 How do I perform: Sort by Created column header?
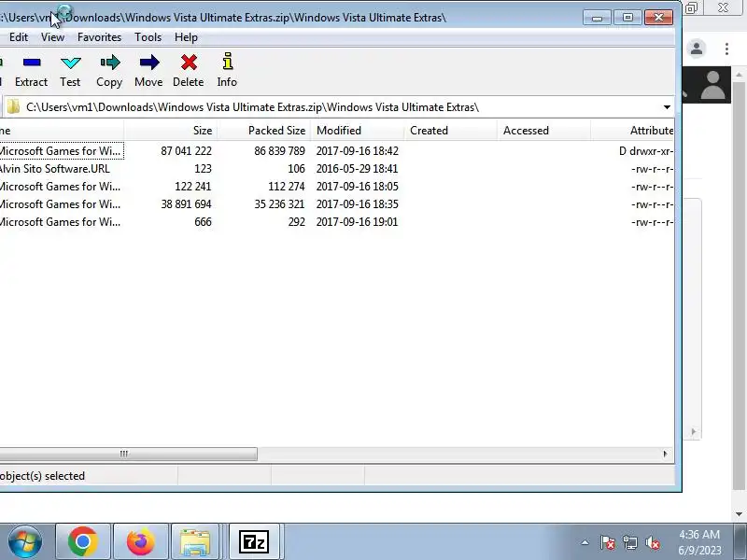(451, 131)
